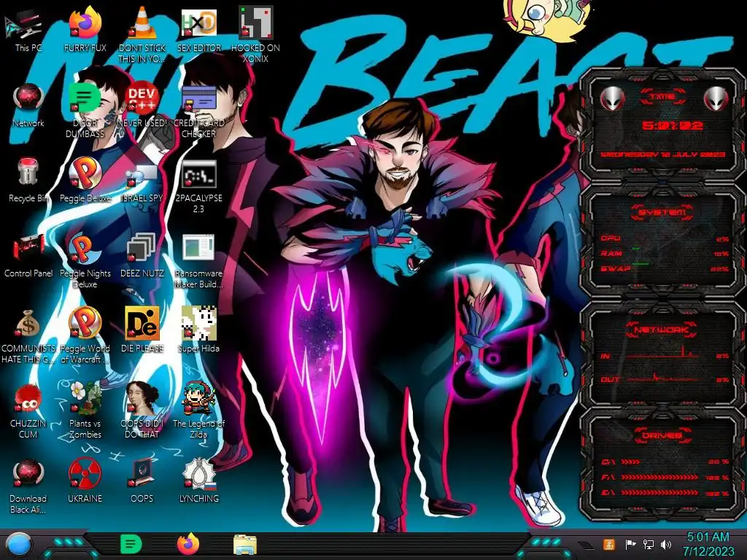Image resolution: width=747 pixels, height=560 pixels.
Task: Open Firefox from the taskbar
Action: coord(188,544)
